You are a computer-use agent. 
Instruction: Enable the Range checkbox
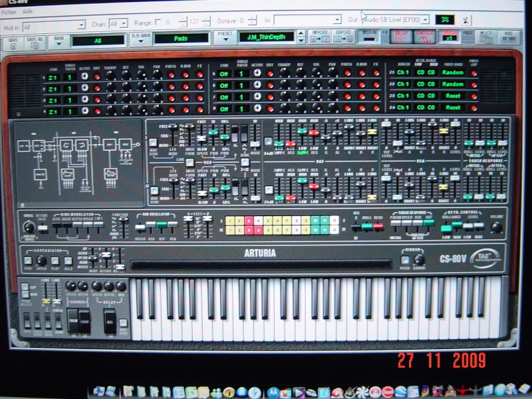tap(158, 22)
